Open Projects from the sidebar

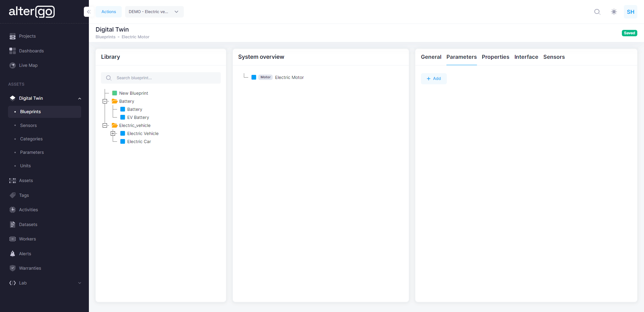pyautogui.click(x=27, y=36)
